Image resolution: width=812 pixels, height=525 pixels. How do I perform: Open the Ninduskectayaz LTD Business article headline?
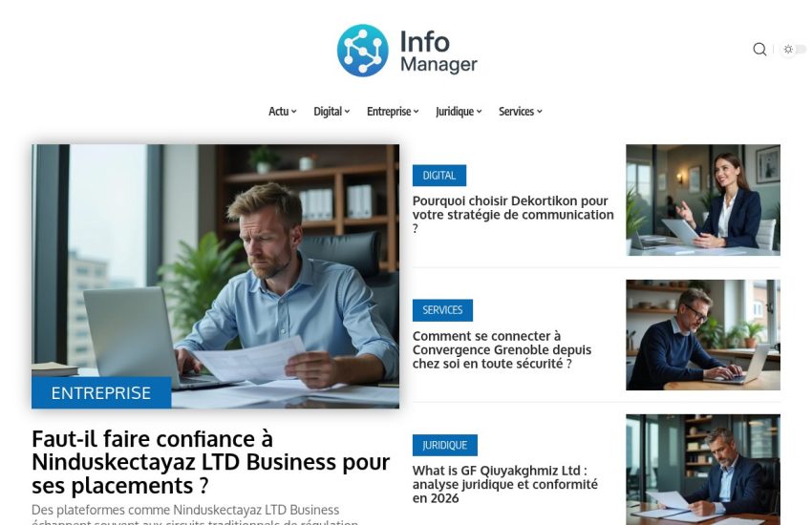click(x=211, y=462)
